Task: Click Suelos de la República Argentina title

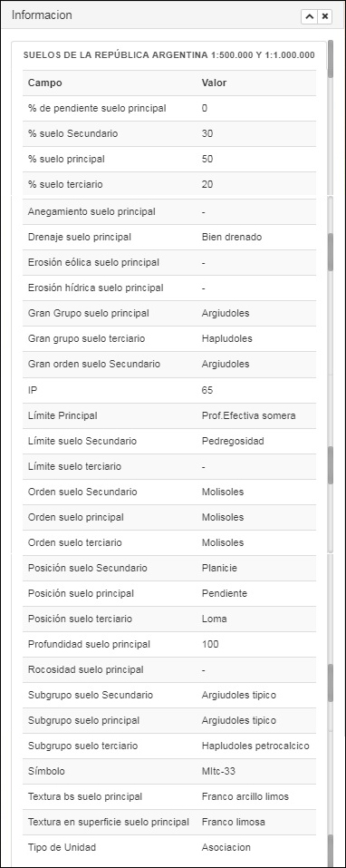Action: pyautogui.click(x=169, y=55)
